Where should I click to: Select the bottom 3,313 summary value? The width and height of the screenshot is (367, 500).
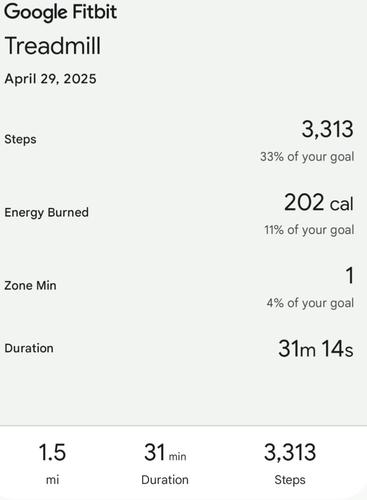290,452
